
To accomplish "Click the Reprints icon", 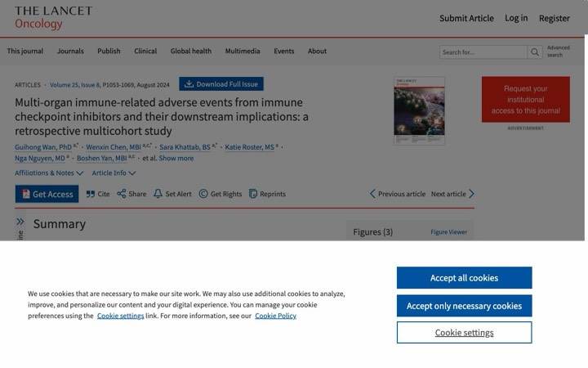I will (253, 194).
